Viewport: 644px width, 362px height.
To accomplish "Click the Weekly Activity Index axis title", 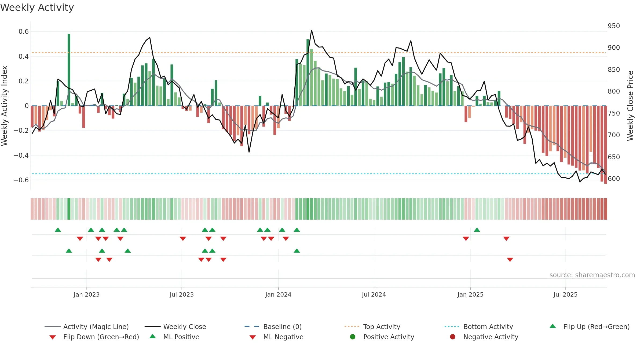I will coord(4,106).
